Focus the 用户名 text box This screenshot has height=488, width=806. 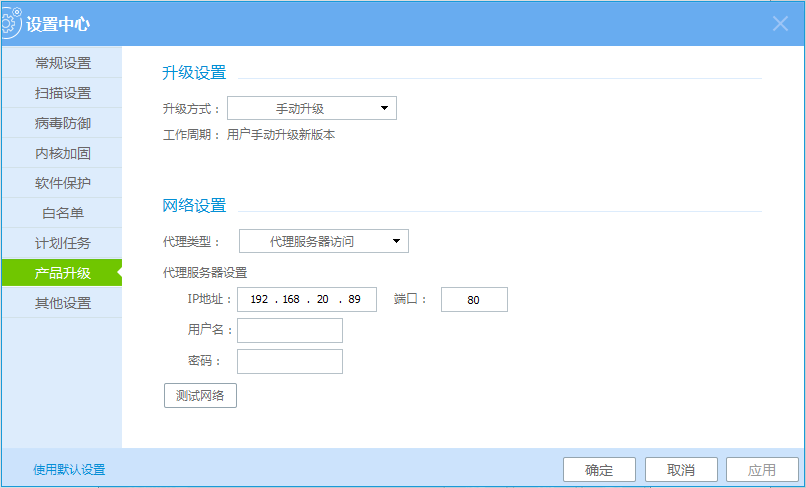290,331
